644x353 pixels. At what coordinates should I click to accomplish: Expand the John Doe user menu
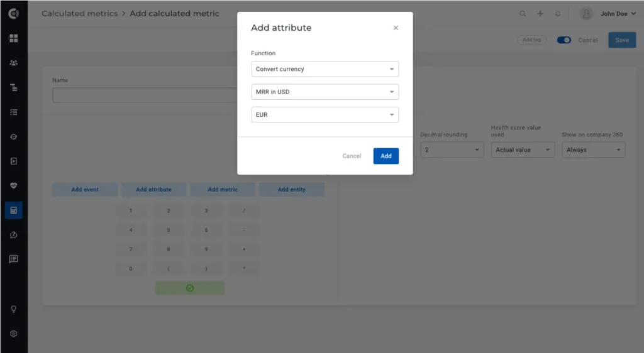point(608,14)
